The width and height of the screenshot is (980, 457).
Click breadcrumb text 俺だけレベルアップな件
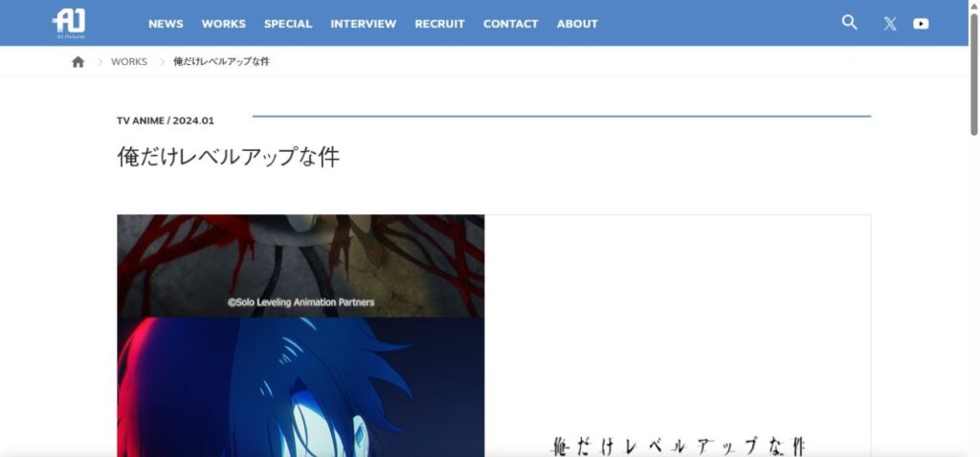pos(221,62)
